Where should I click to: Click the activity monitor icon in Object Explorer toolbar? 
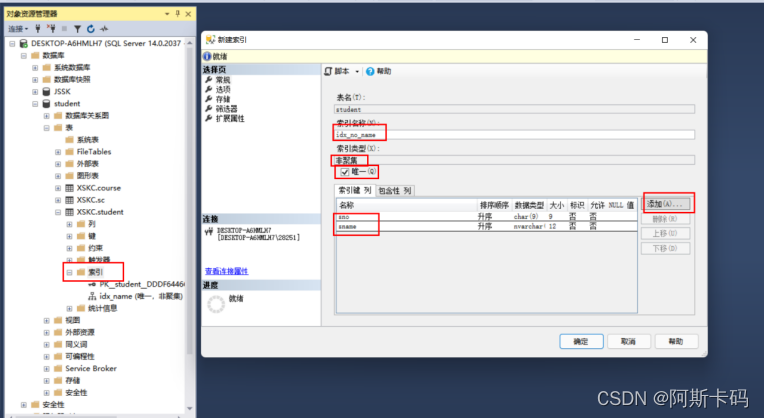pos(104,29)
